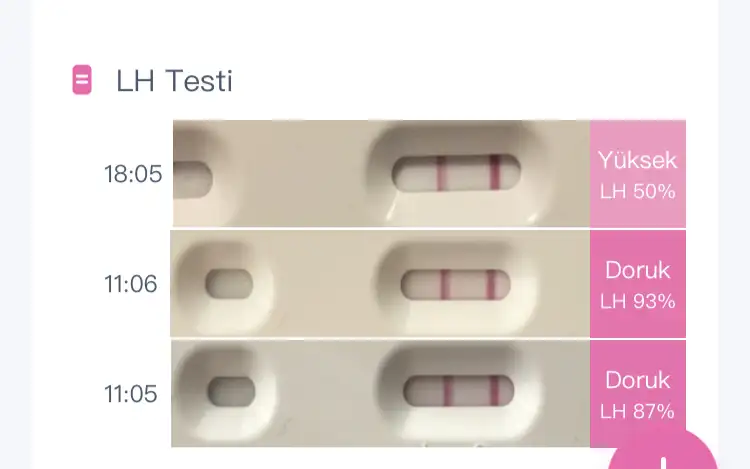Click the result window on the 18:05 strip
The width and height of the screenshot is (750, 469).
point(456,173)
